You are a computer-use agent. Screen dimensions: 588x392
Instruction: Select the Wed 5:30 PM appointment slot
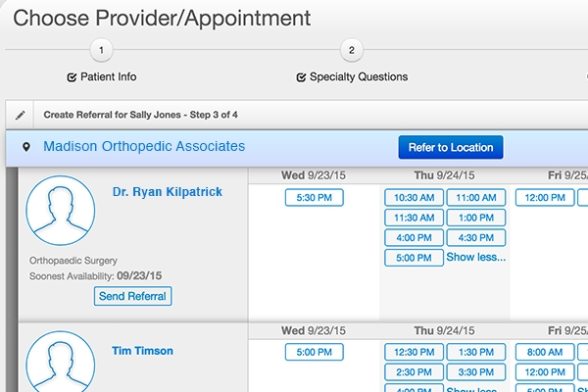(x=315, y=198)
